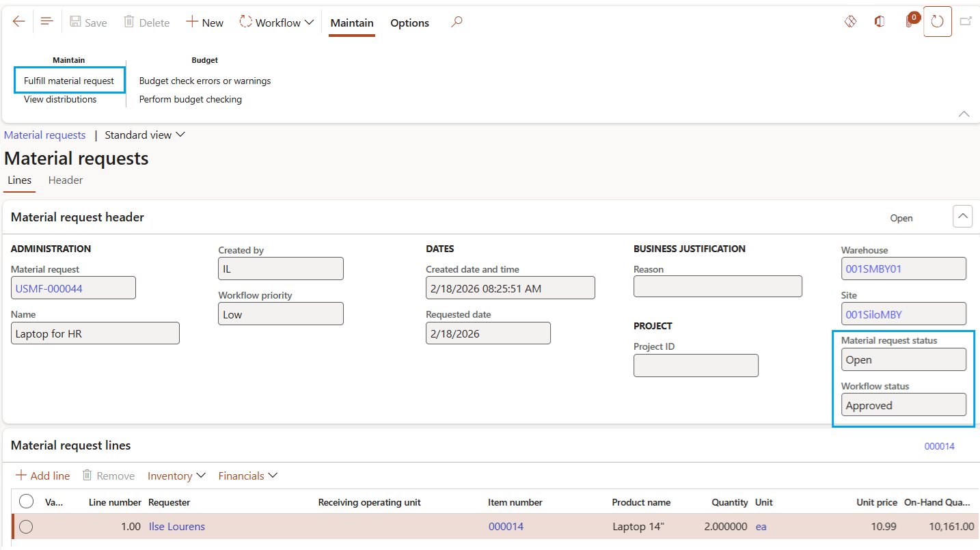980x550 pixels.
Task: Open the navigation pane hamburger icon
Action: (x=46, y=22)
